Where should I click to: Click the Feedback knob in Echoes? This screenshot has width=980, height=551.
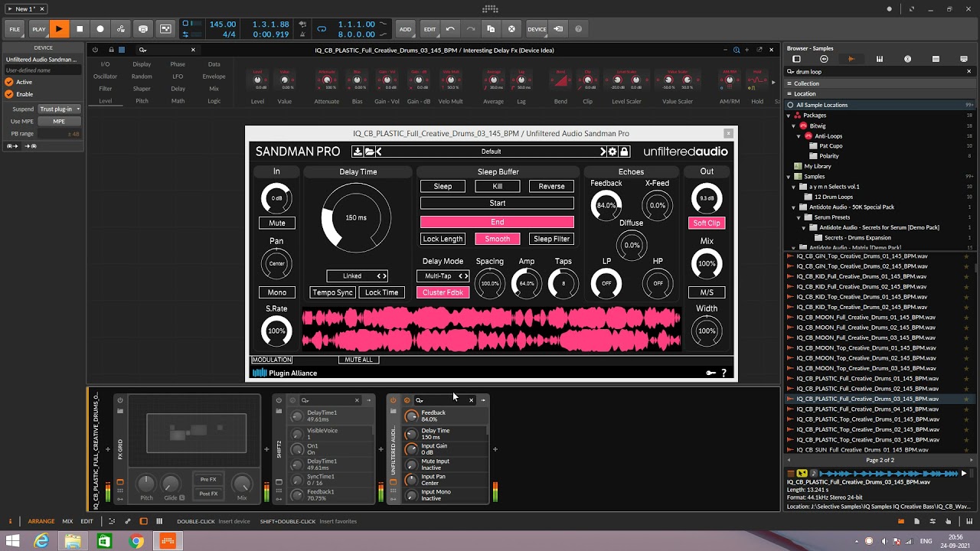(x=606, y=205)
